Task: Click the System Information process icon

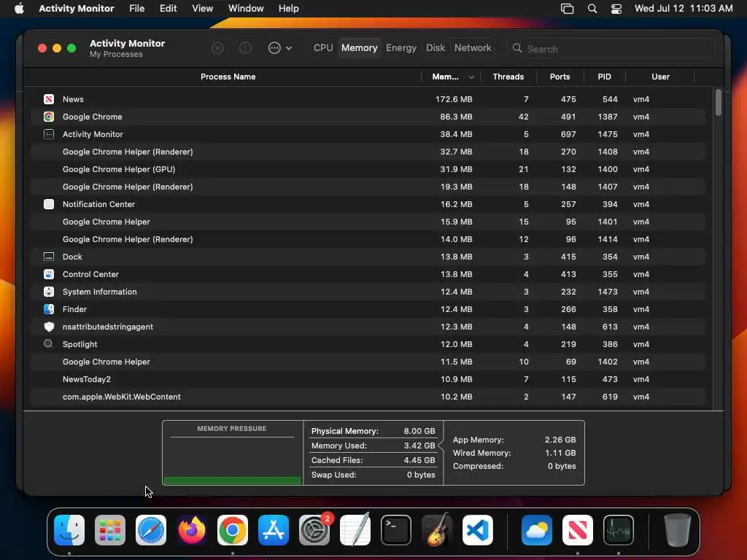Action: [49, 292]
